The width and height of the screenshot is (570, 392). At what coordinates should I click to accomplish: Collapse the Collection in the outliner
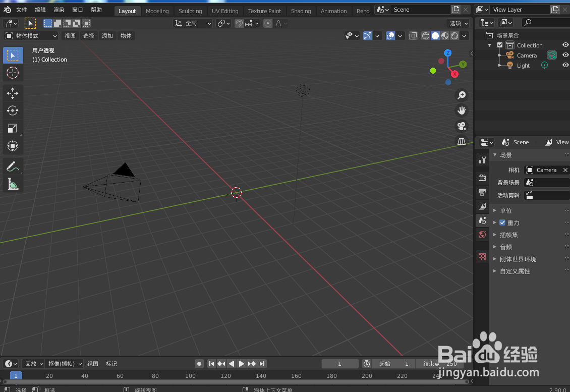point(489,45)
